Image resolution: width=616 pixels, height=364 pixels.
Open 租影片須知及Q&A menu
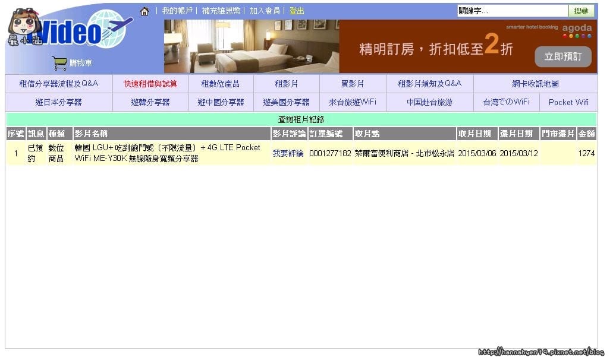(x=430, y=84)
